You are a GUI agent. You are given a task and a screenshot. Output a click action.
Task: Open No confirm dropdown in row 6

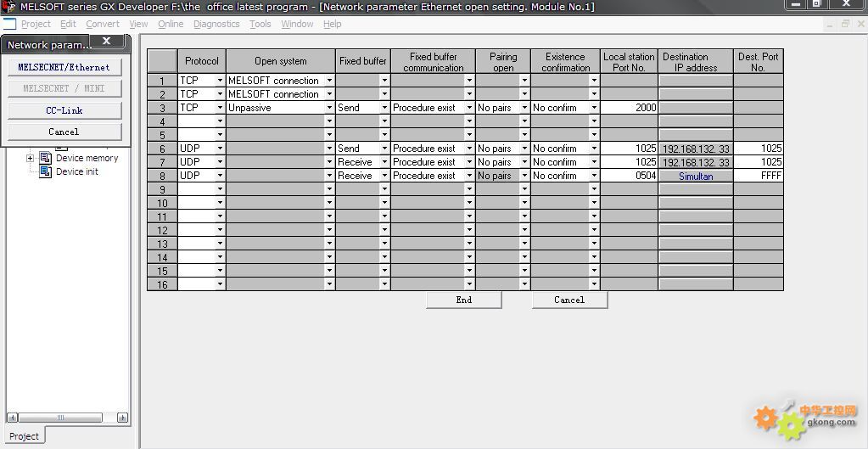pos(594,149)
